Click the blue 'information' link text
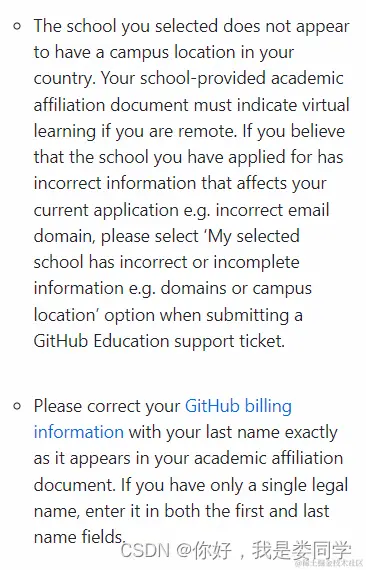Image resolution: width=366 pixels, height=570 pixels. point(79,433)
